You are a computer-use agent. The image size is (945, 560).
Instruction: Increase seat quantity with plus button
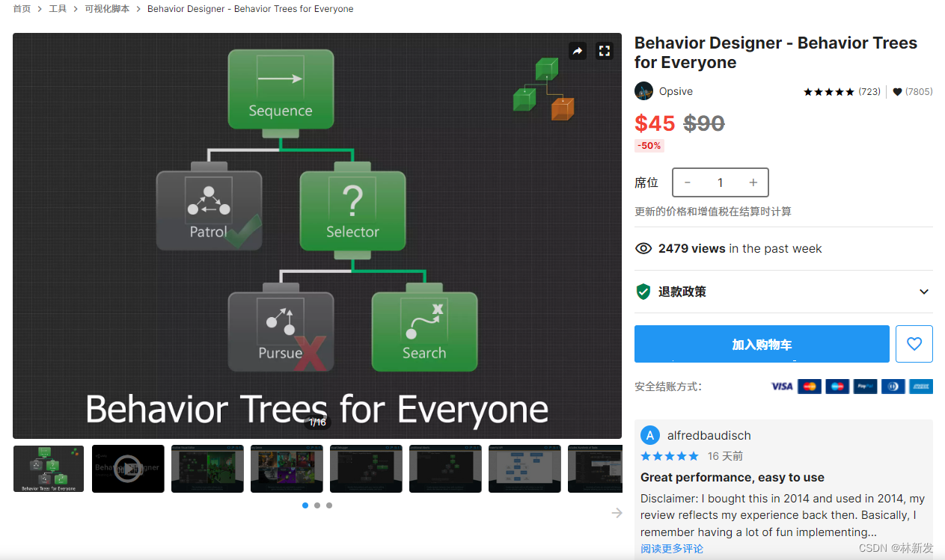753,182
